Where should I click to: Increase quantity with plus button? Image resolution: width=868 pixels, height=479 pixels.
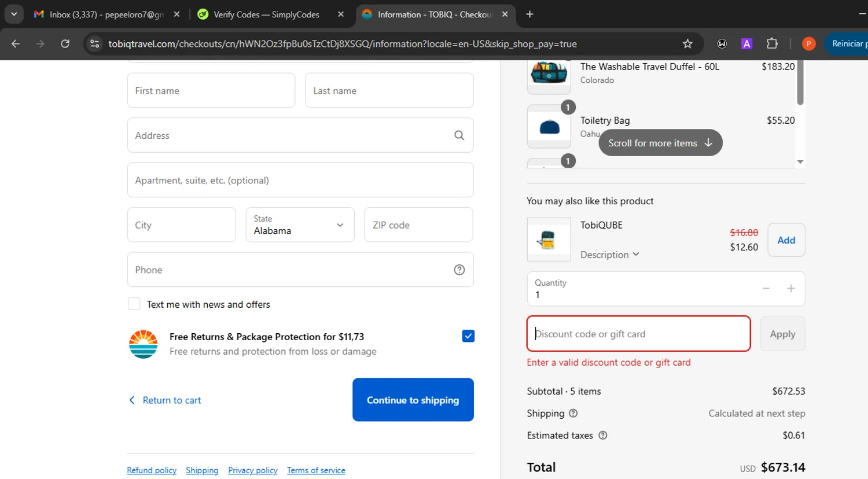pyautogui.click(x=791, y=289)
